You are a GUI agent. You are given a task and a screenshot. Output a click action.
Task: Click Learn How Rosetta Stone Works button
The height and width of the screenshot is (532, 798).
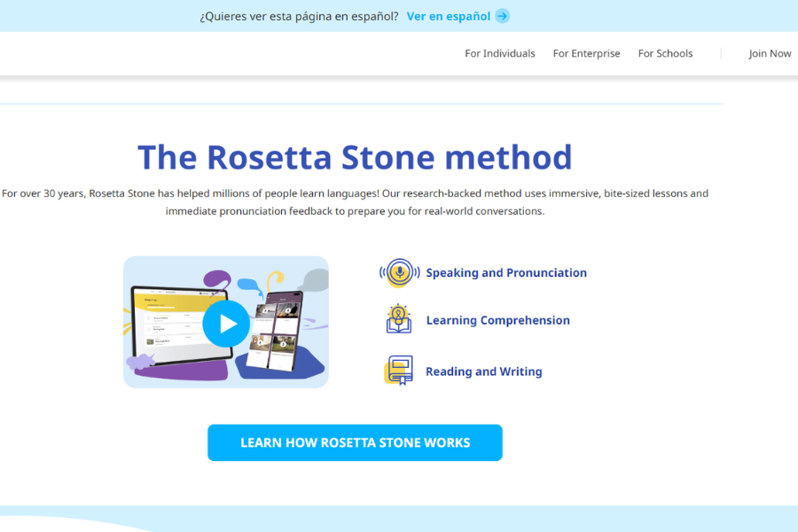point(355,443)
